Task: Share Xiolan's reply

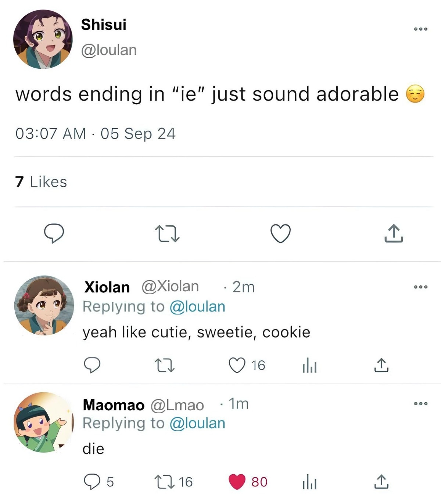Action: click(x=381, y=365)
